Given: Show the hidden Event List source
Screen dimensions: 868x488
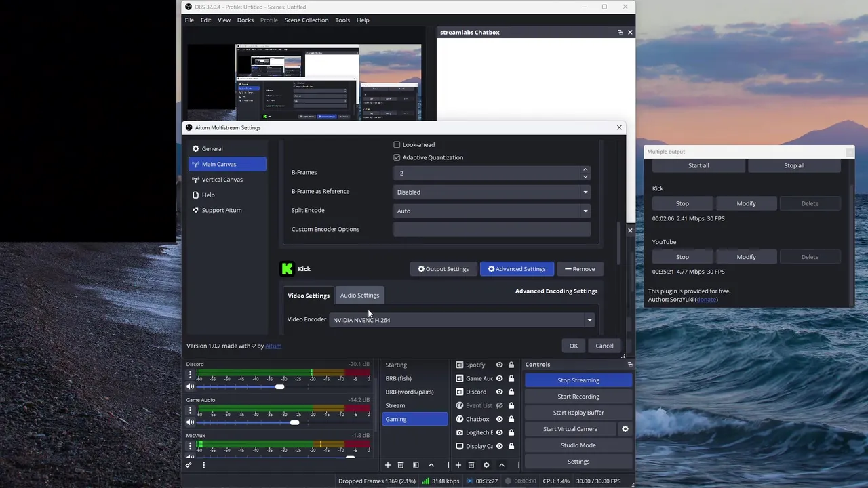Looking at the screenshot, I should [x=499, y=405].
